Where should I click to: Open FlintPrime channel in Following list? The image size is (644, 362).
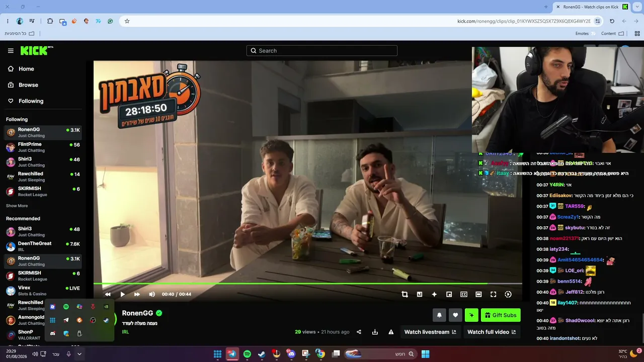[43, 147]
